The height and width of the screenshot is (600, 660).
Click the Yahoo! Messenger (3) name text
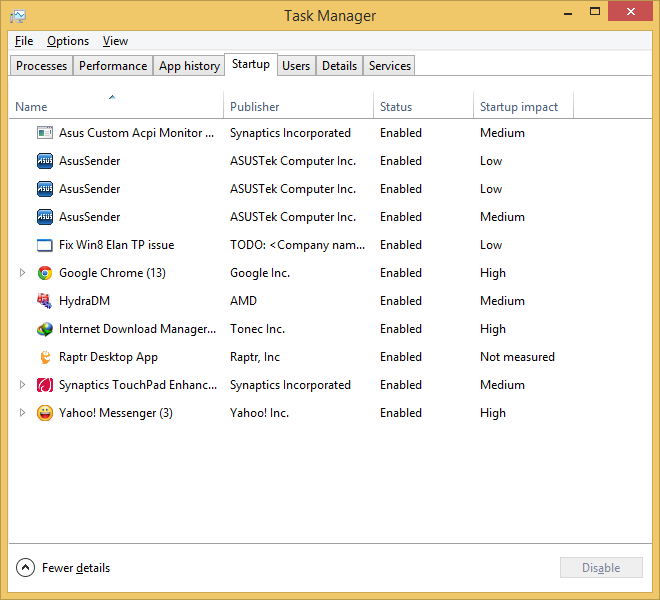tap(115, 413)
